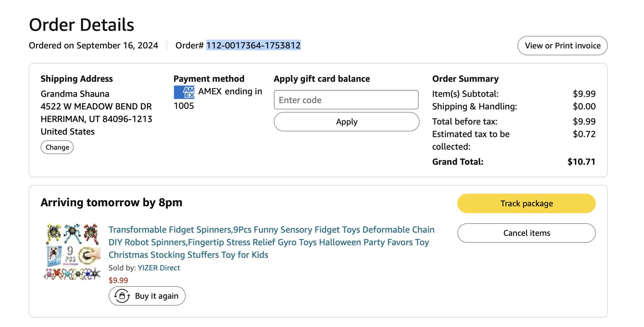Click the AMEX card logo icon
The image size is (644, 327).
click(x=184, y=92)
